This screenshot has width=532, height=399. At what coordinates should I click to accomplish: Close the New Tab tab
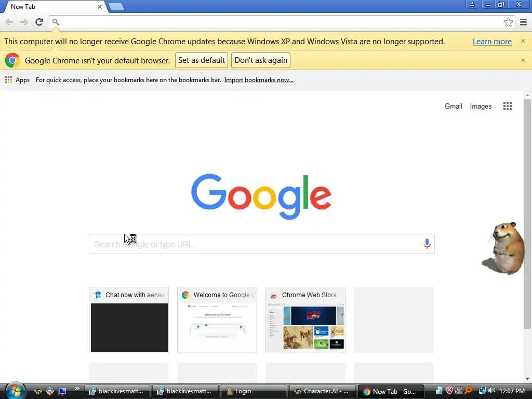coord(100,6)
